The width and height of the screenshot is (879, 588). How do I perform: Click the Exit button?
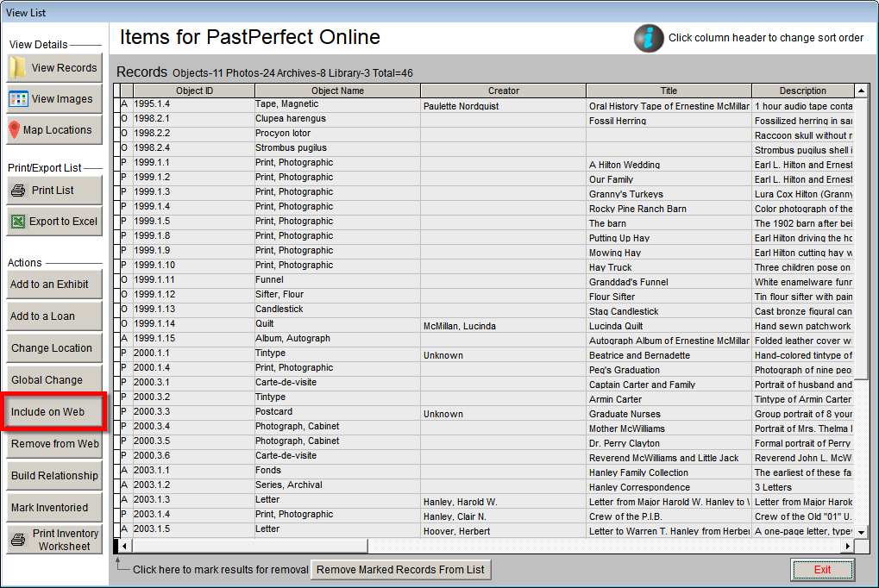pos(822,570)
